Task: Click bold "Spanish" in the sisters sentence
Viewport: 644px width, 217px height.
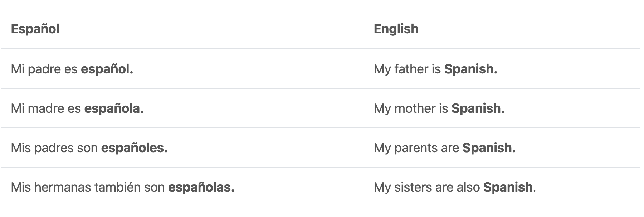Action: (x=508, y=187)
